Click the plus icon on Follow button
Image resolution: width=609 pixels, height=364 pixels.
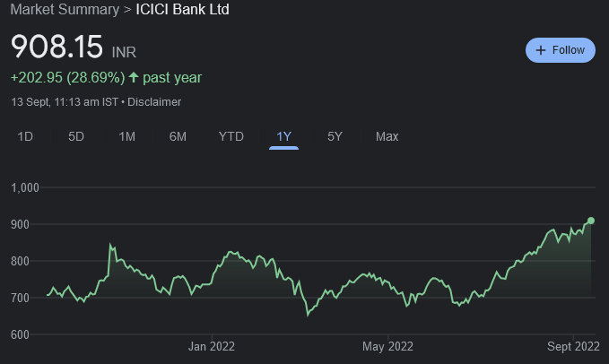coord(541,50)
